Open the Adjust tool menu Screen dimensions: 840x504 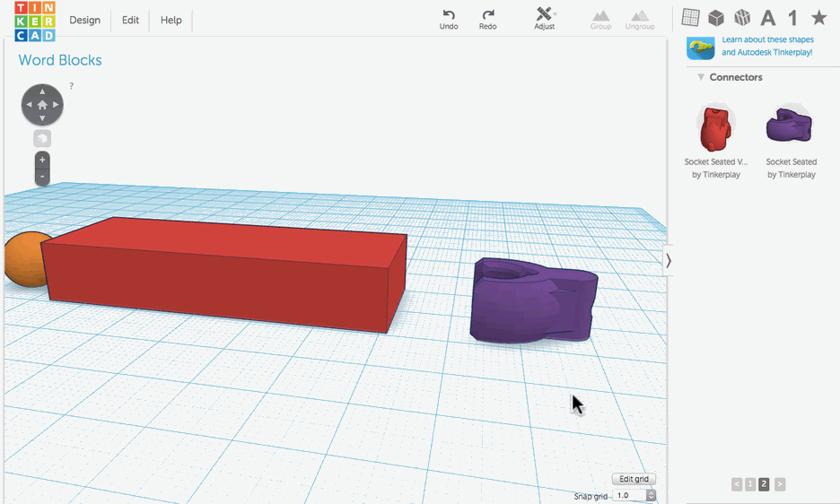[x=544, y=18]
